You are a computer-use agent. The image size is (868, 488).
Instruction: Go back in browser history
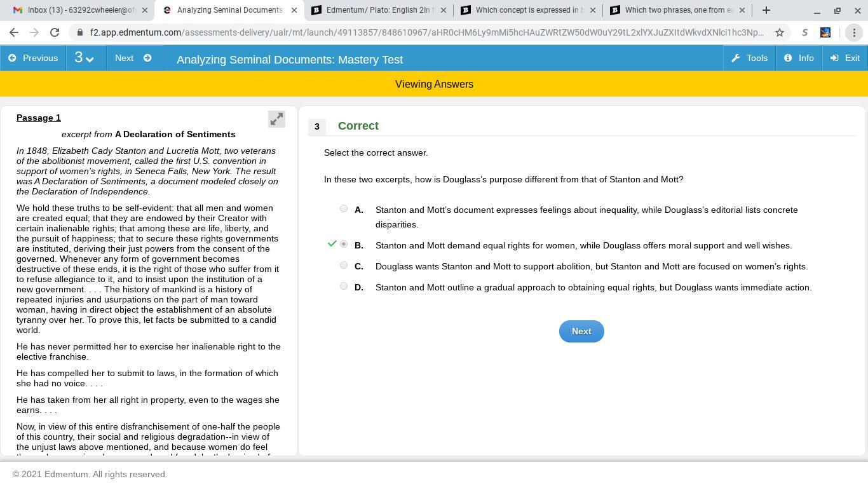tap(14, 32)
